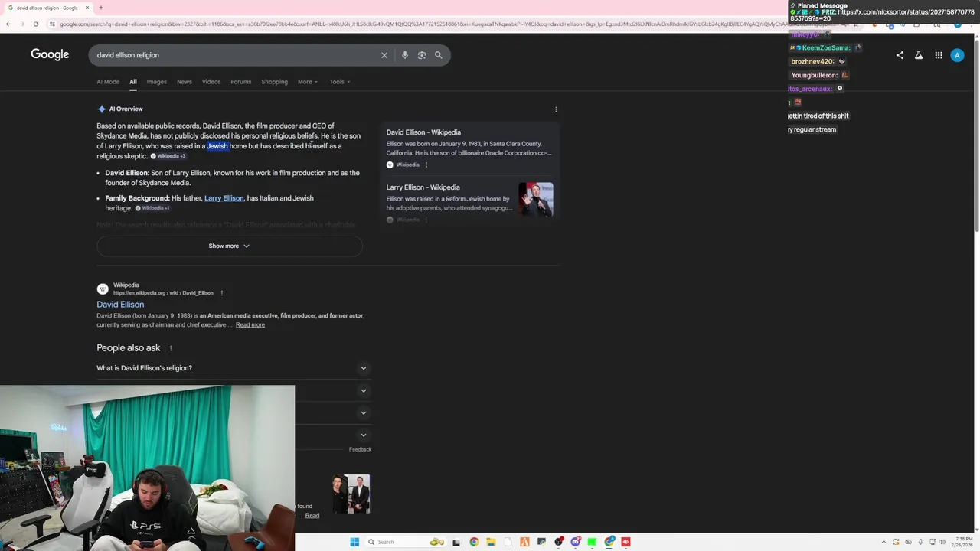Viewport: 980px width, 551px height.
Task: Open People also ask three-dot menu
Action: point(171,348)
